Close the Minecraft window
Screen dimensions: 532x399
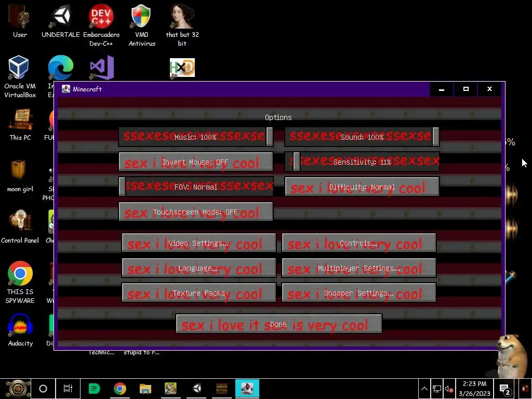click(489, 89)
